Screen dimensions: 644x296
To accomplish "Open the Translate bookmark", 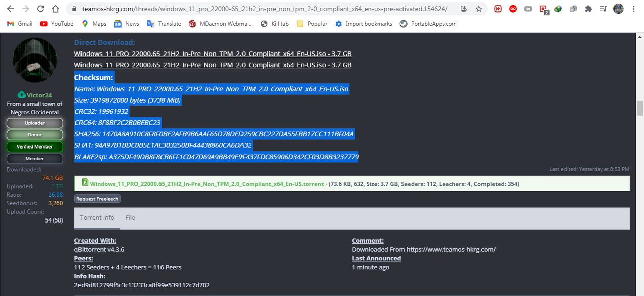I will 164,24.
